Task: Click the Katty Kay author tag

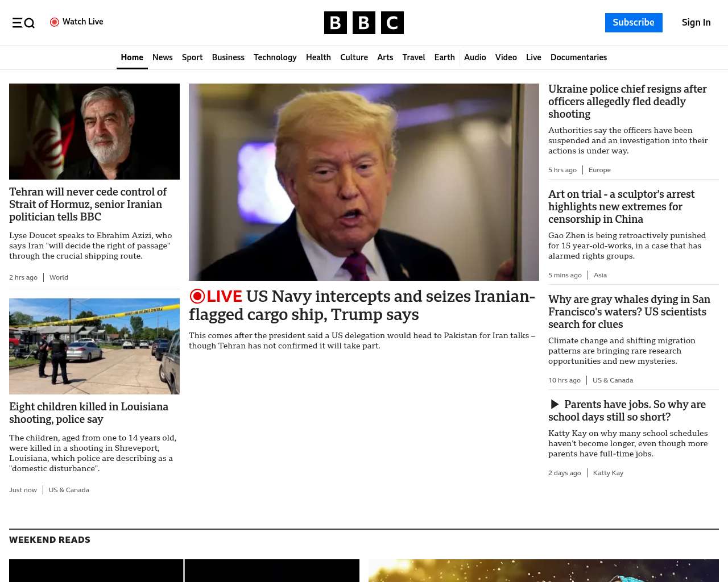Action: (x=608, y=473)
